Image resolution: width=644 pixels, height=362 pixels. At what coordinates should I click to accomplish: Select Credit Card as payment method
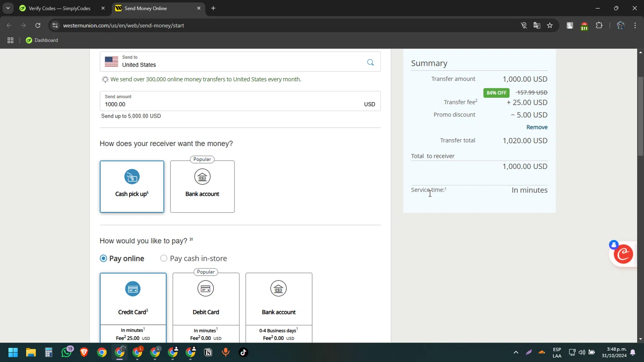pos(133,308)
